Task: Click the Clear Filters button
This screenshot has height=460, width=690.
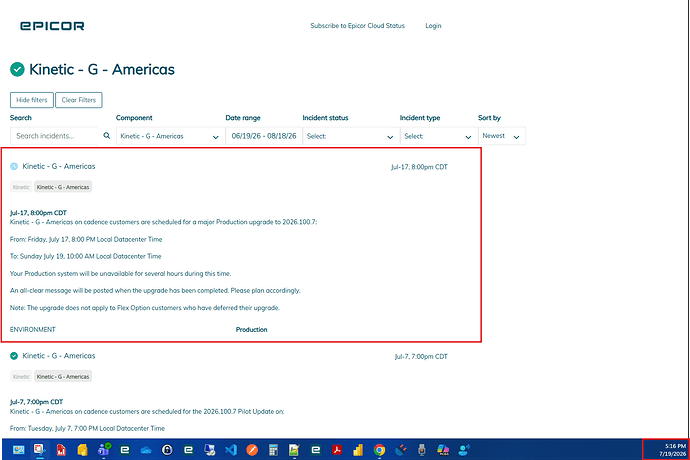Action: tap(79, 100)
